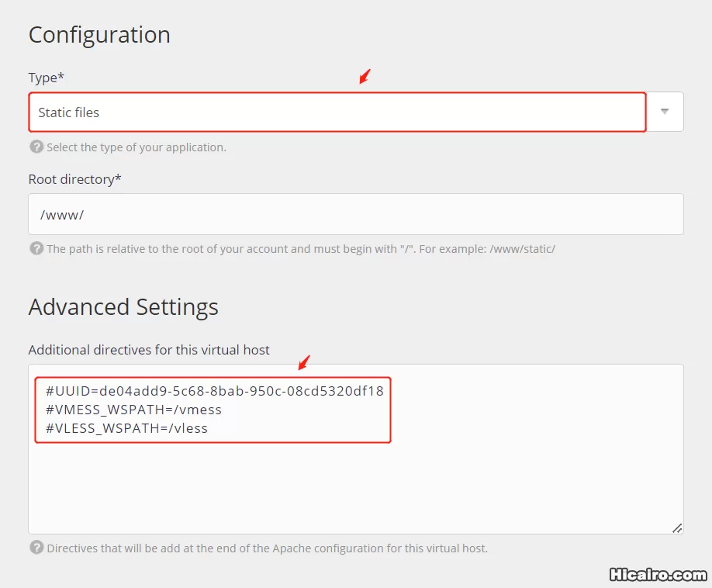Viewport: 712px width, 588px height.
Task: Select the UUID line in the directives box
Action: [212, 391]
